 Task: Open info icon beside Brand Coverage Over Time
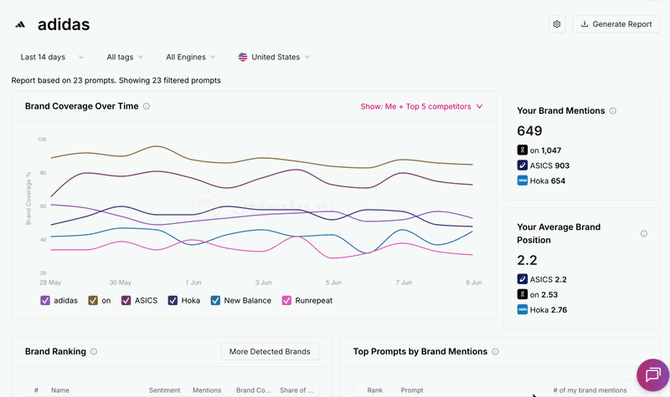(146, 106)
